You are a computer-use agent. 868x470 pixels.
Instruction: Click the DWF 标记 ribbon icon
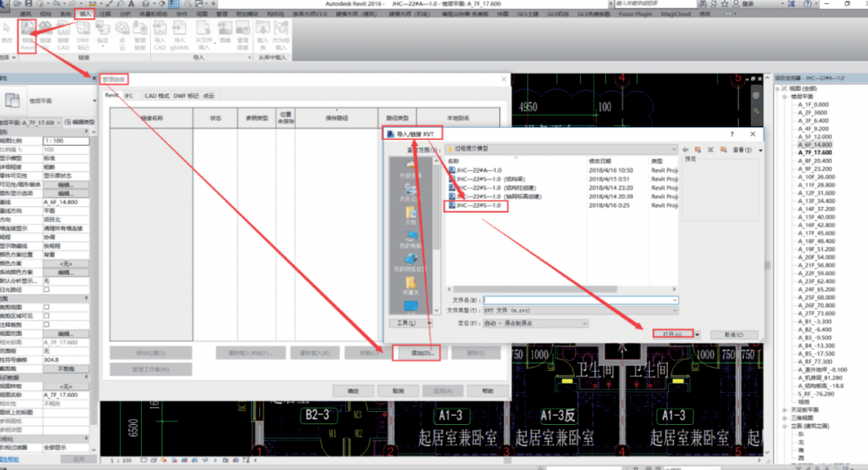[83, 36]
